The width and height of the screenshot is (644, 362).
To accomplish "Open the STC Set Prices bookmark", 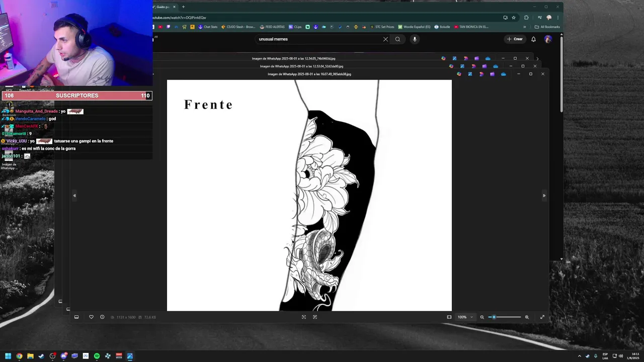I will coord(382,27).
